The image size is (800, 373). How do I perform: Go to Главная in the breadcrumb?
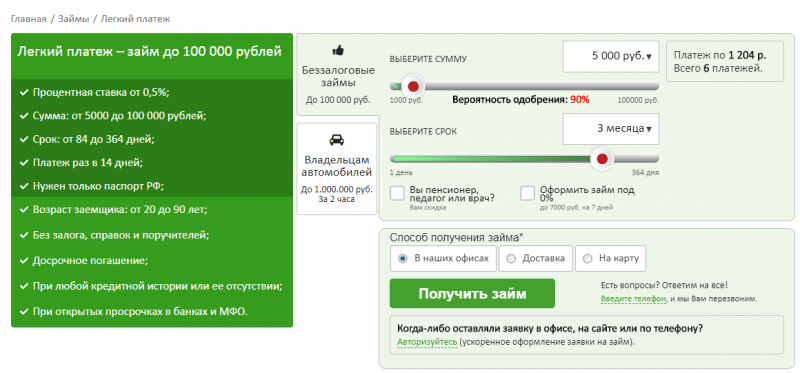[28, 19]
